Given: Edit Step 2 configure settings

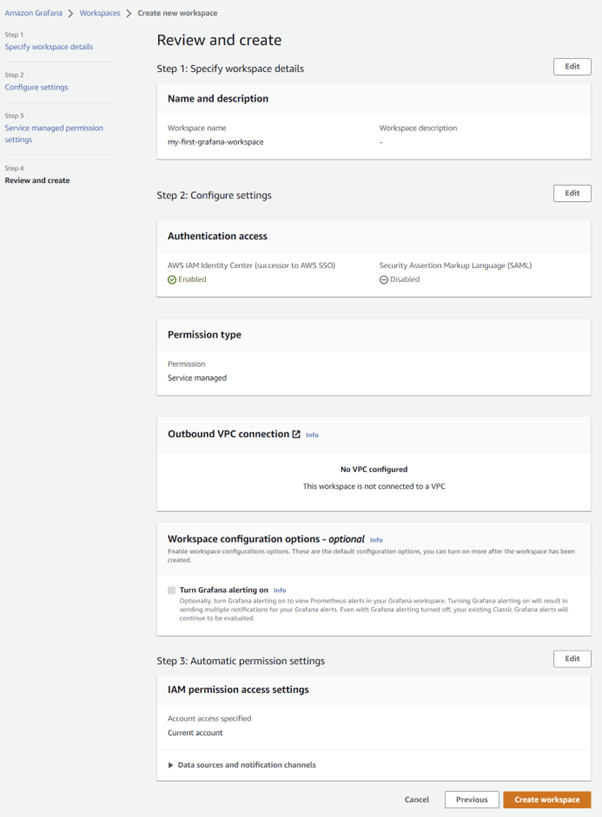Looking at the screenshot, I should (x=572, y=193).
